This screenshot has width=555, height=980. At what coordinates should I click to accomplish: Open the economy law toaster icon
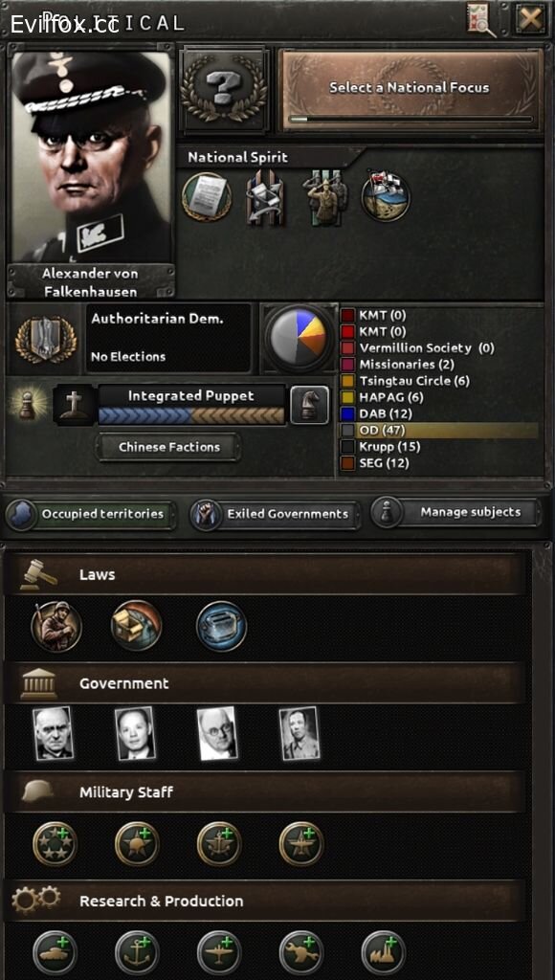point(221,626)
